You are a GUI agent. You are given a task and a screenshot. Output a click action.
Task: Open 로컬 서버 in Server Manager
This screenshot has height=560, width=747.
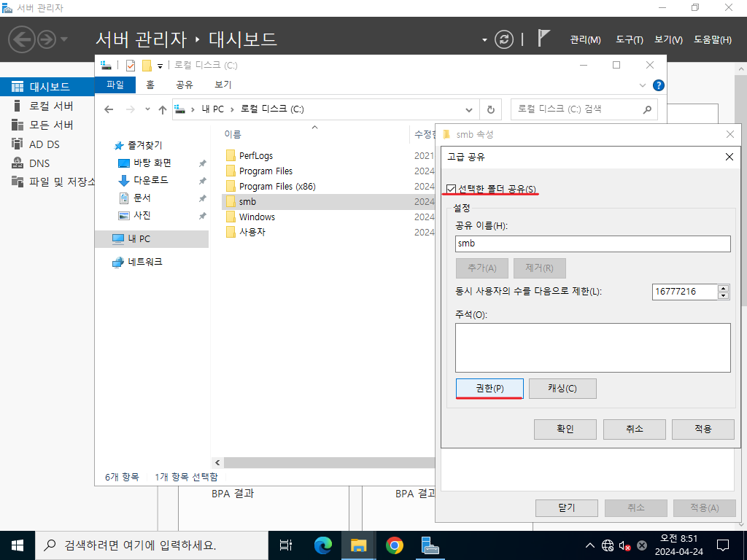point(51,106)
